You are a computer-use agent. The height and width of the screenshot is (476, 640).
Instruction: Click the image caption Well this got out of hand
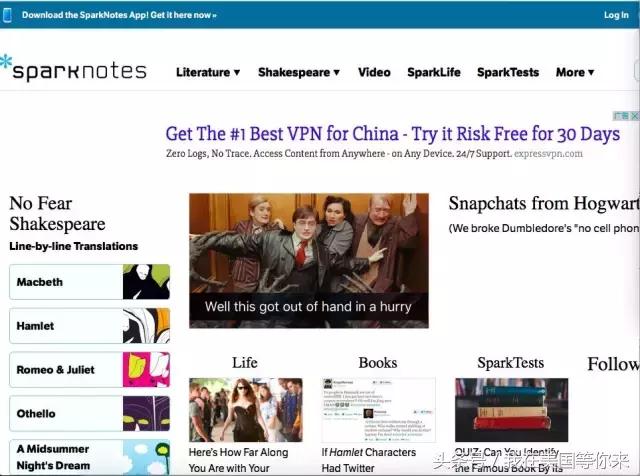[308, 307]
